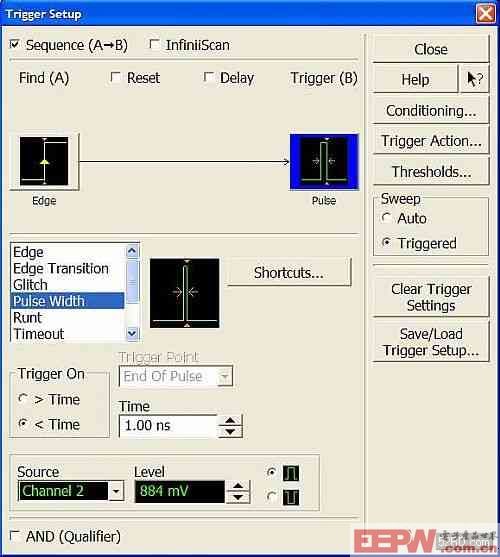This screenshot has width=500, height=557.
Task: Choose negative pulse polarity radio button
Action: coord(271,496)
